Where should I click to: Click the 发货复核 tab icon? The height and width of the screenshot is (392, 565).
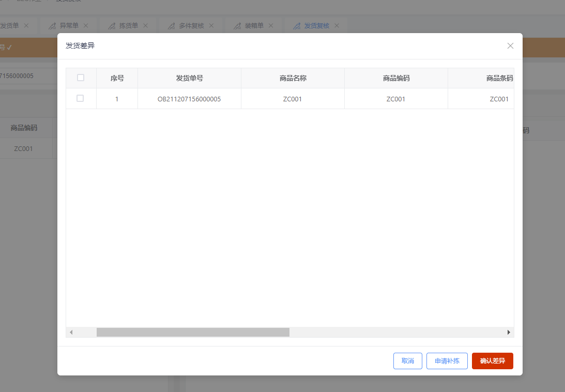(297, 26)
